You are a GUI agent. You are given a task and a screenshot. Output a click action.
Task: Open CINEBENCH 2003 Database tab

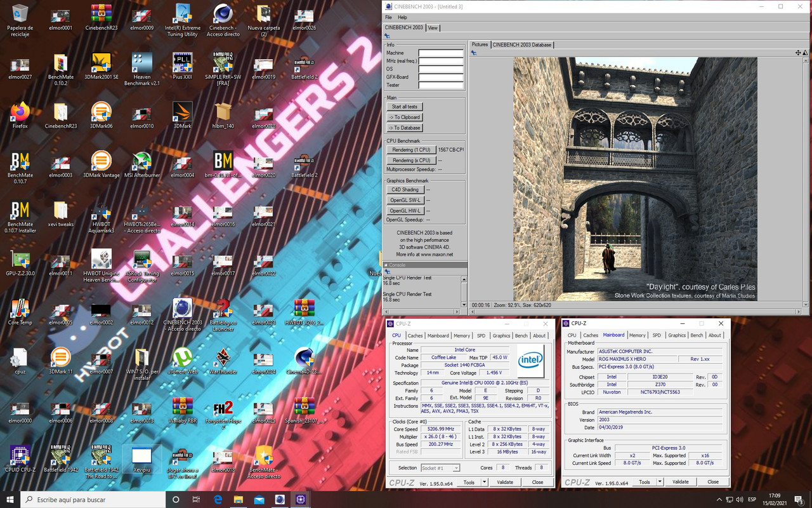coord(522,44)
